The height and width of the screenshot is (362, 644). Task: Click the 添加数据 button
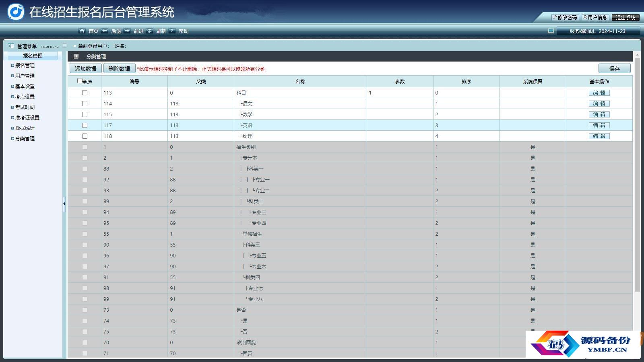pos(85,69)
